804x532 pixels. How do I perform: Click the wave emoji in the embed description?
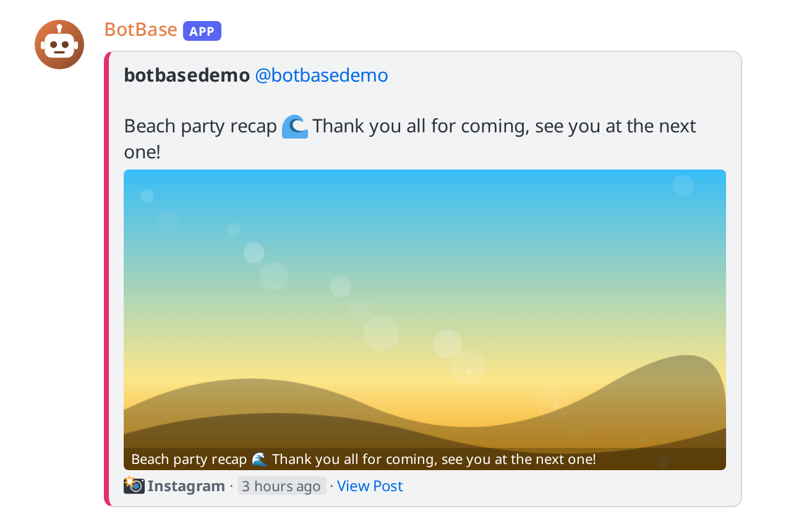[295, 126]
